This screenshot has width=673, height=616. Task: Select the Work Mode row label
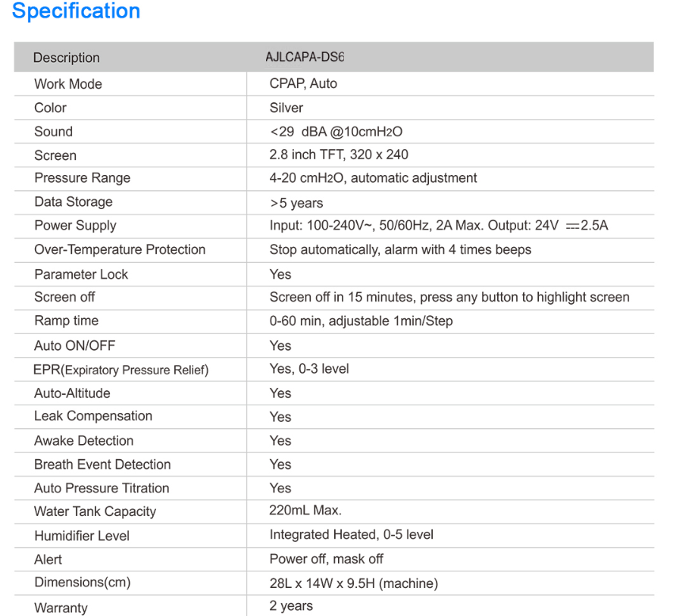(68, 83)
